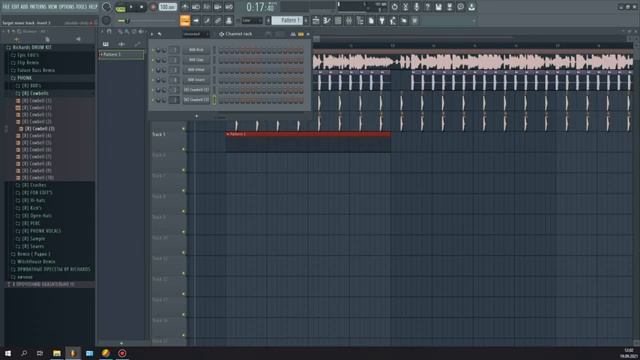Click the microphone audio recording icon

click(x=416, y=7)
